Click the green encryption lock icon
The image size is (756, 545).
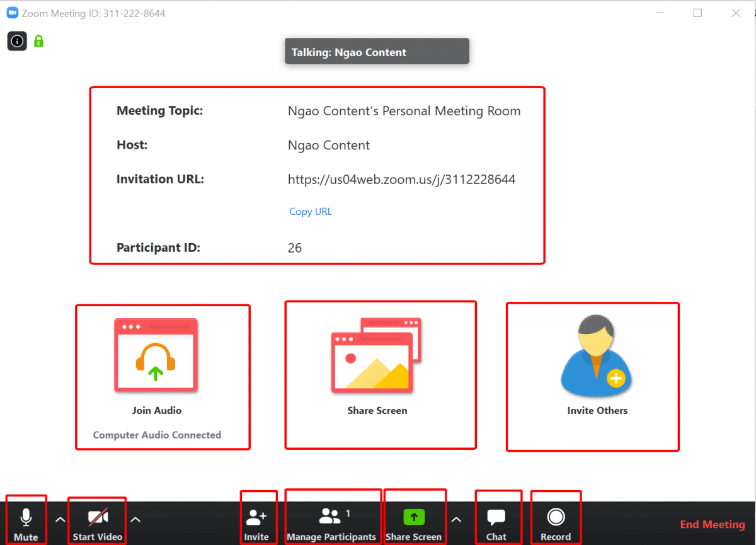pos(38,42)
